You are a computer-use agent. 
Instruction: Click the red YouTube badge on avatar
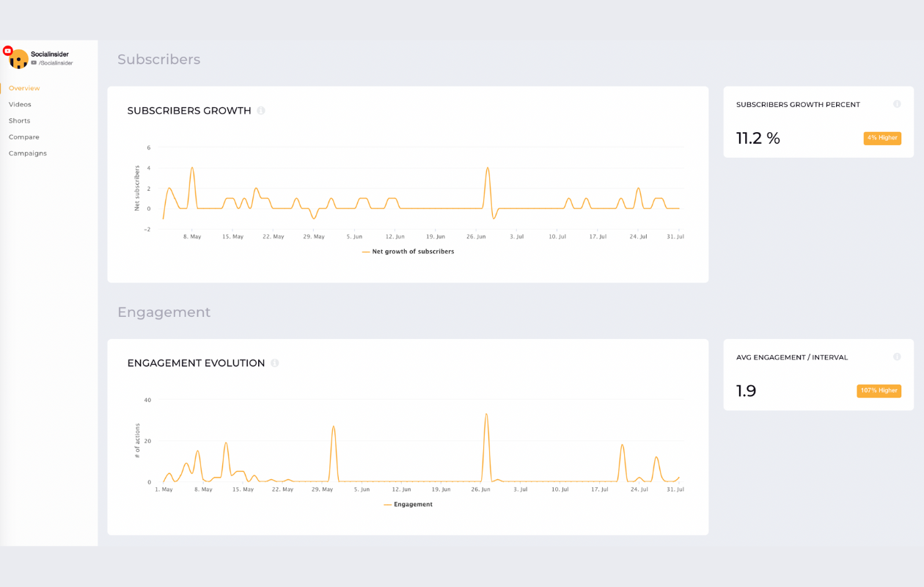[8, 51]
